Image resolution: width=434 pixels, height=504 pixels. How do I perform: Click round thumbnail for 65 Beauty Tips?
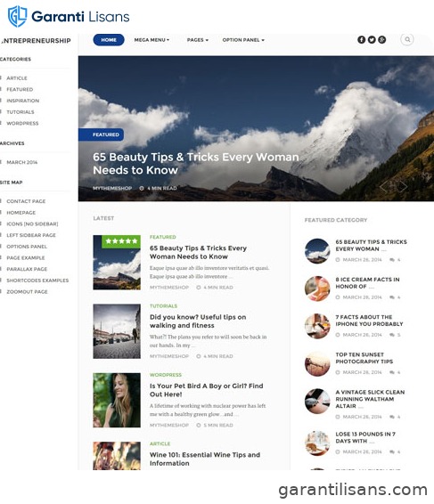pos(317,251)
